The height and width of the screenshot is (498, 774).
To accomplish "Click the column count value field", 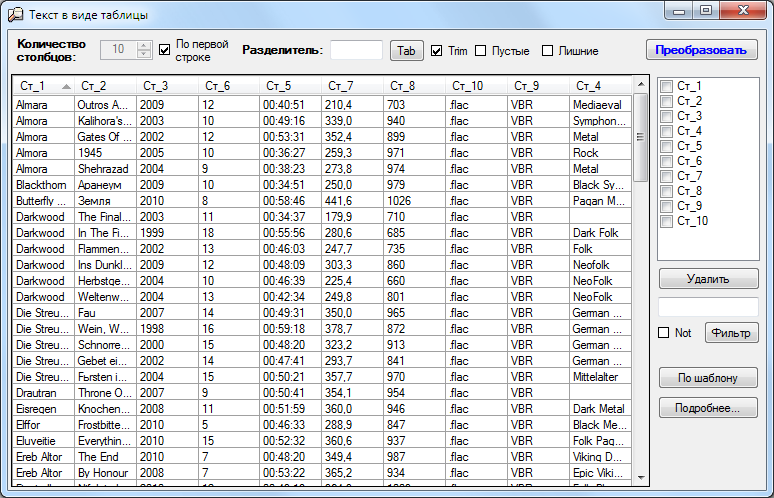I will [118, 50].
